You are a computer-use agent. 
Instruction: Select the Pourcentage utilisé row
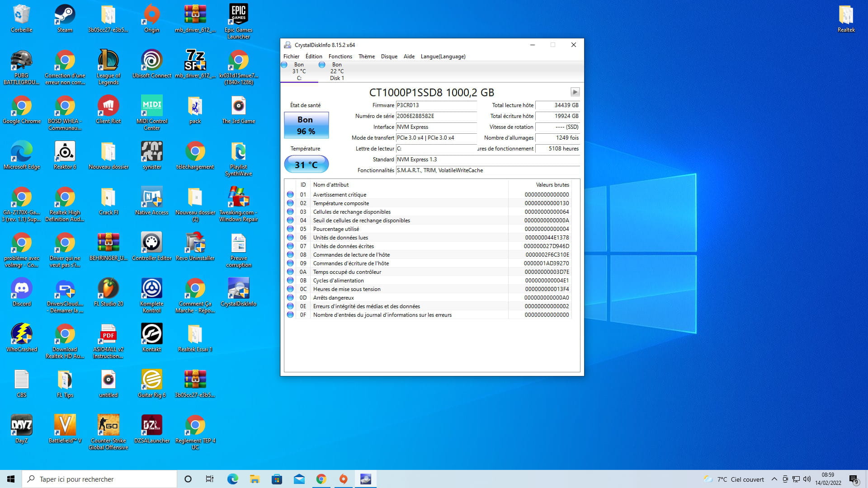[428, 229]
